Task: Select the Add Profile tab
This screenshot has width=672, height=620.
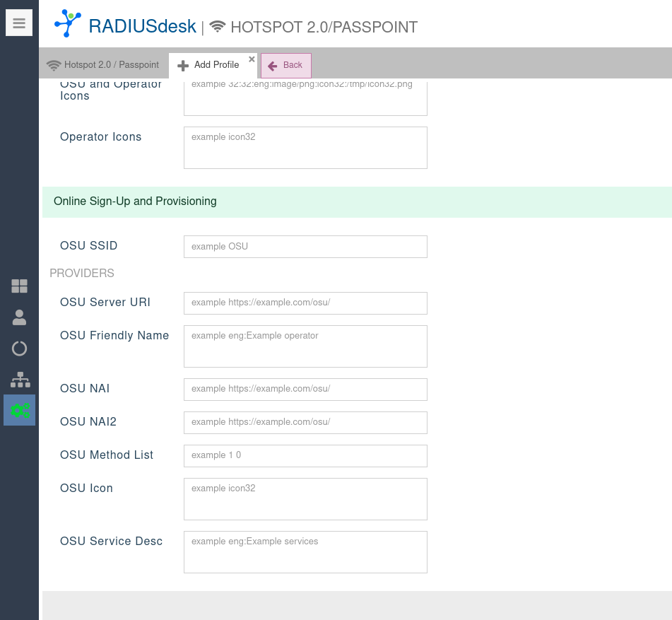Action: (216, 65)
